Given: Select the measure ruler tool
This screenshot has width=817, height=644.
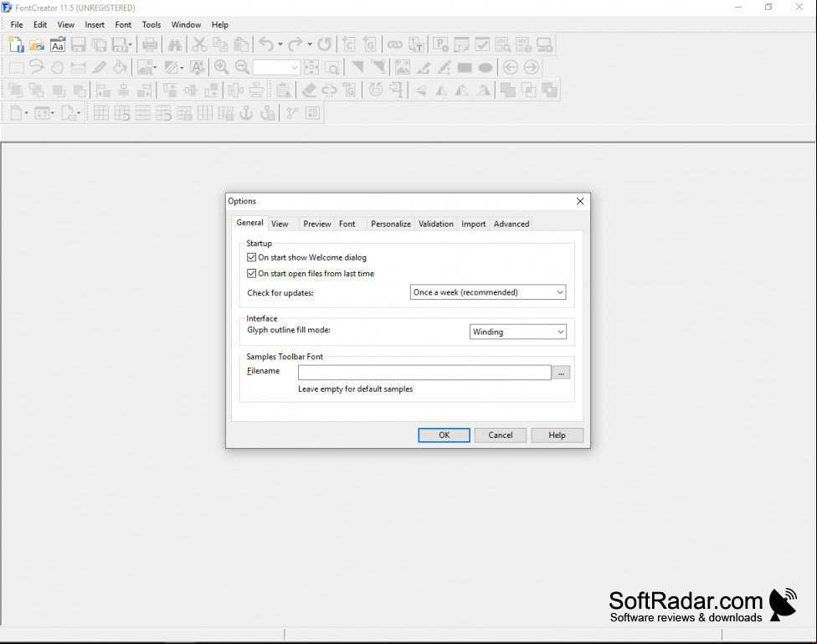Looking at the screenshot, I should click(78, 67).
